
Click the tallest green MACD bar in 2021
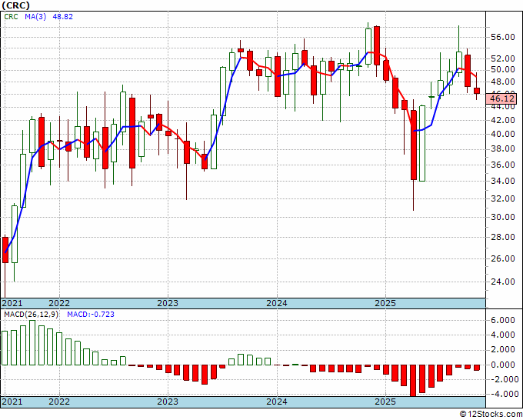32,342
